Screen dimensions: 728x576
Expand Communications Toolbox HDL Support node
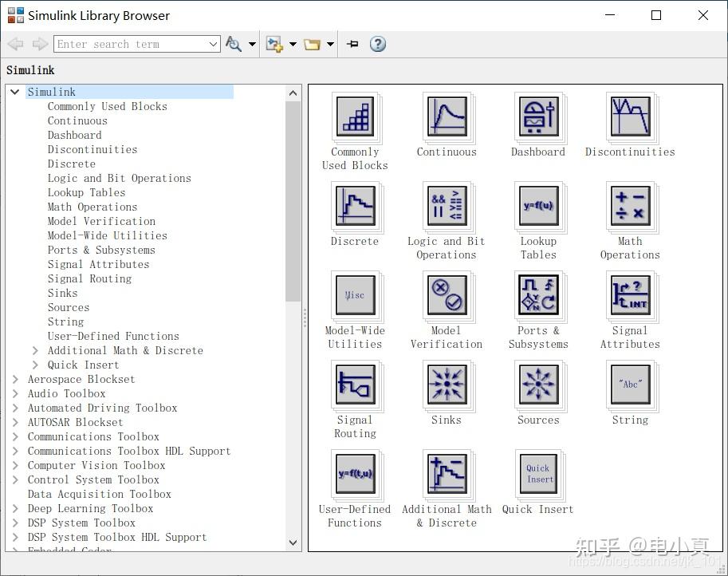click(x=15, y=452)
